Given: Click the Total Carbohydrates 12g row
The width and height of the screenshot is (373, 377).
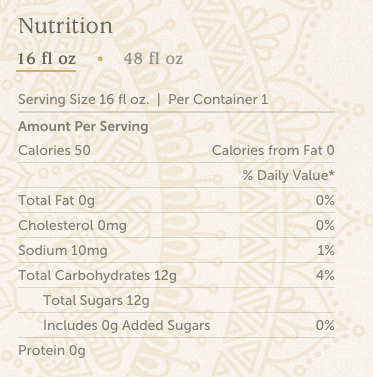Looking at the screenshot, I should pos(176,275).
